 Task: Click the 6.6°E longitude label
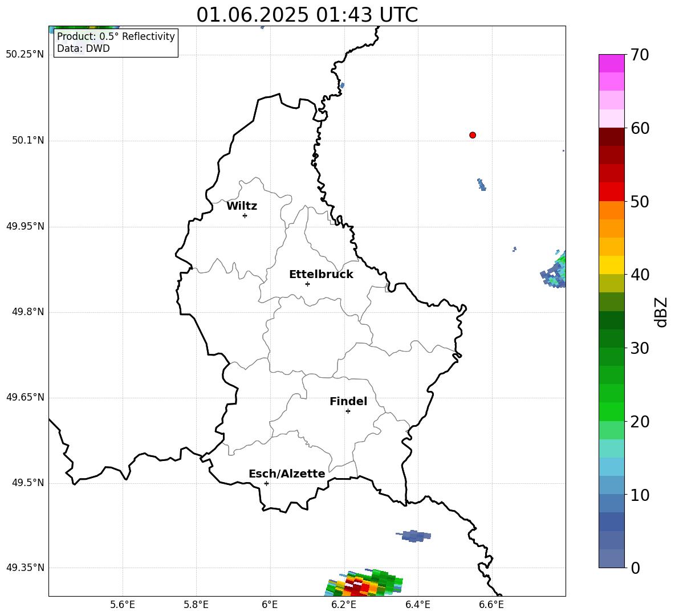[491, 605]
